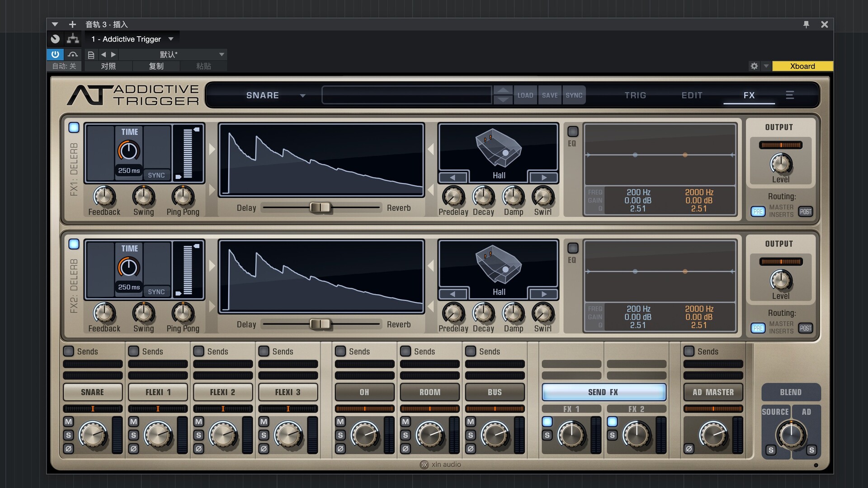The width and height of the screenshot is (868, 488).
Task: Set FX2 routing to POST
Action: 806,328
